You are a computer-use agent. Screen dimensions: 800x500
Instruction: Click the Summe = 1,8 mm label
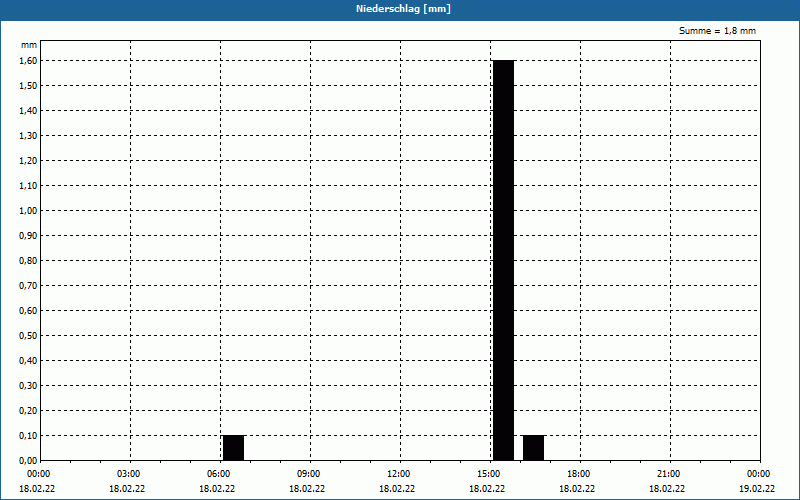click(x=717, y=31)
